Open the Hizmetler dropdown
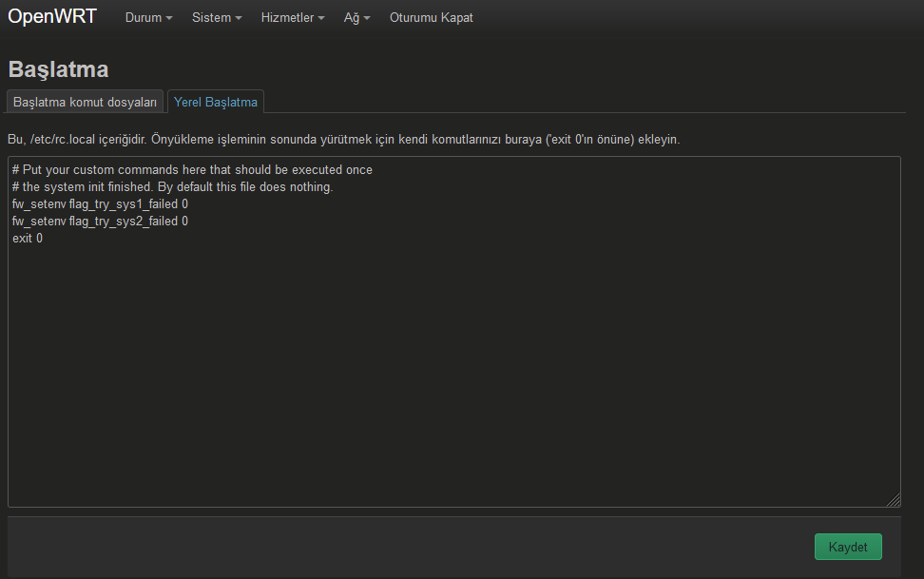 coord(293,18)
